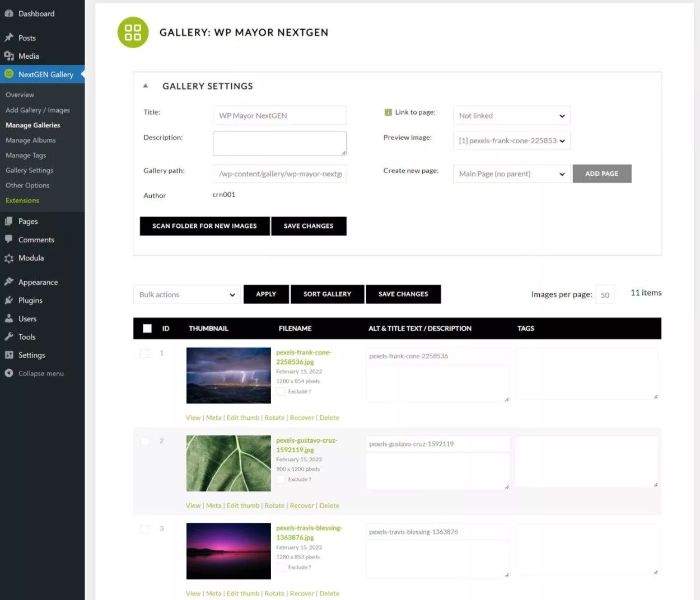Open Manage Tags submenu item
Screen dimensions: 700x600
pos(26,156)
